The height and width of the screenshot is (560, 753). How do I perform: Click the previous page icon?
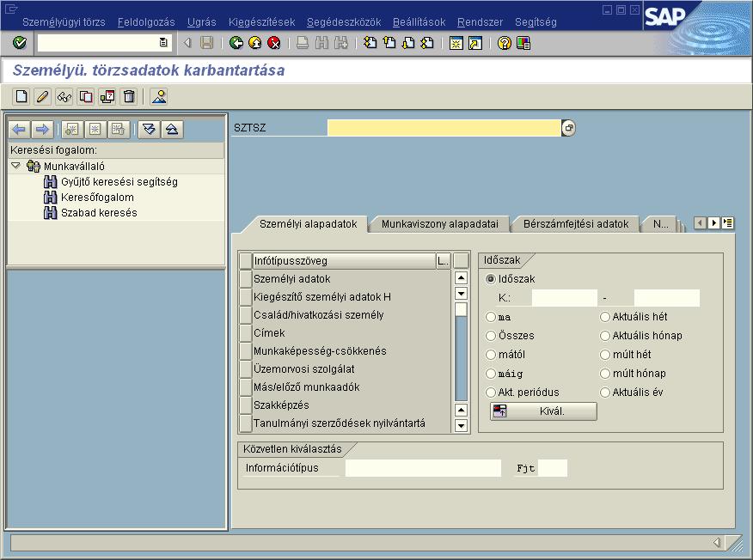click(389, 43)
